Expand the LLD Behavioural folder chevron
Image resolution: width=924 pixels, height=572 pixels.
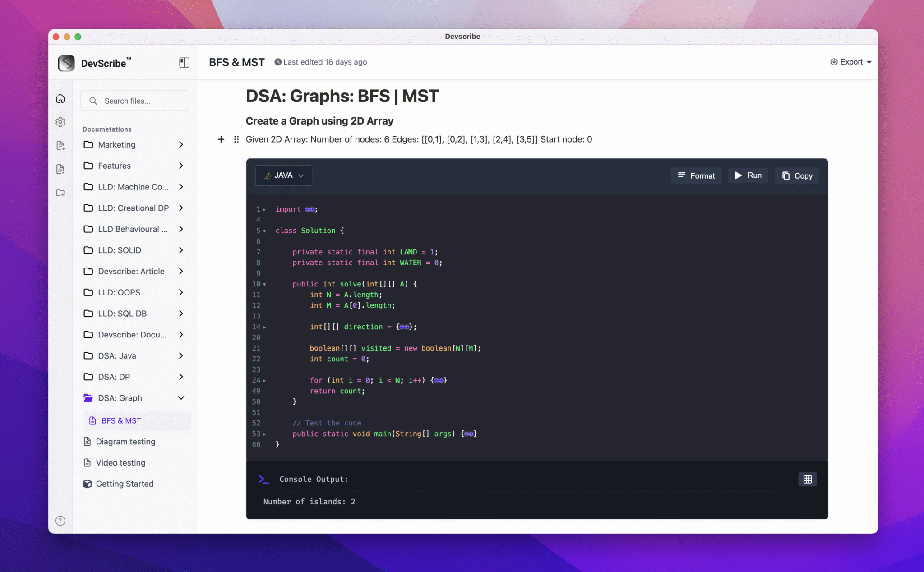tap(181, 229)
